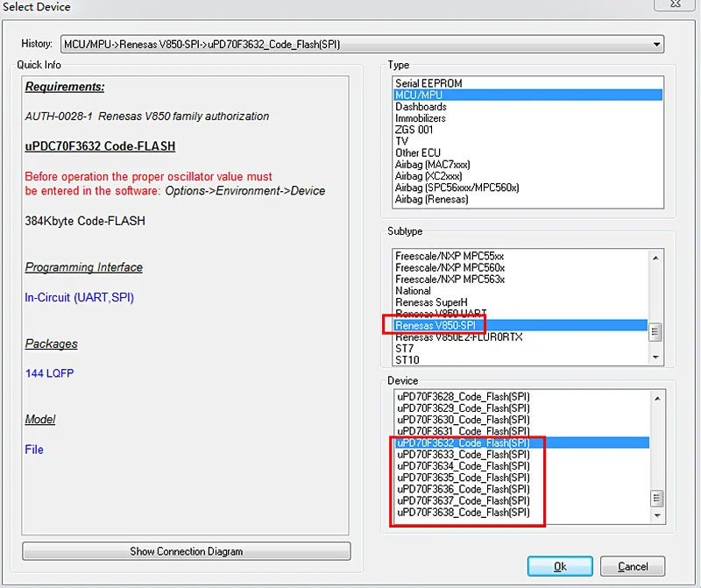Select Airbag (XC2xxx) type

pos(528,176)
